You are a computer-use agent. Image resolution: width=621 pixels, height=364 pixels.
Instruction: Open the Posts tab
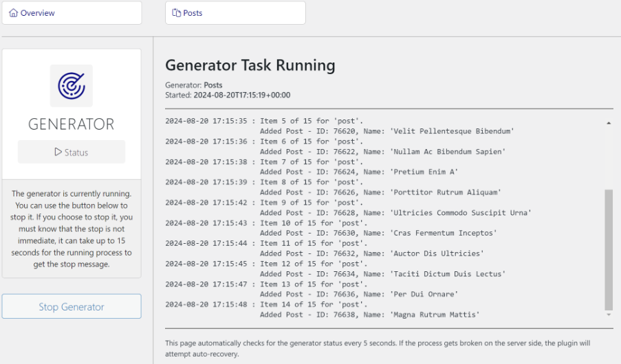(x=235, y=12)
